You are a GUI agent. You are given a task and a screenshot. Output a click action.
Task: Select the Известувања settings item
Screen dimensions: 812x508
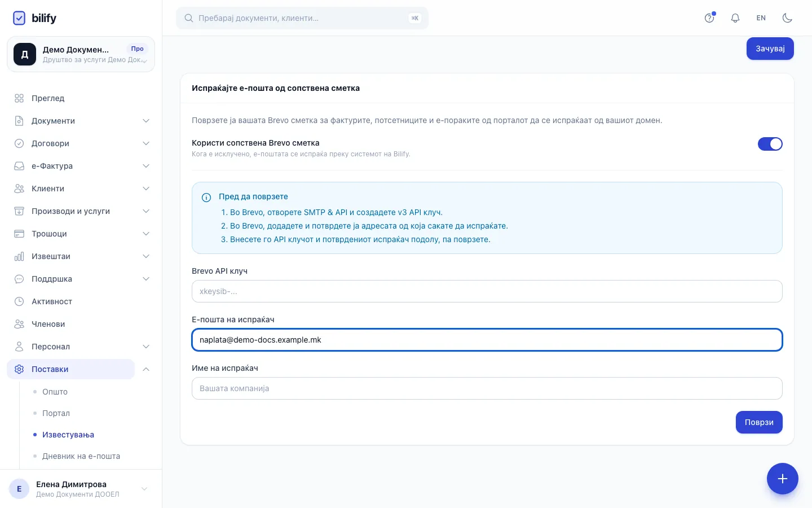point(68,435)
